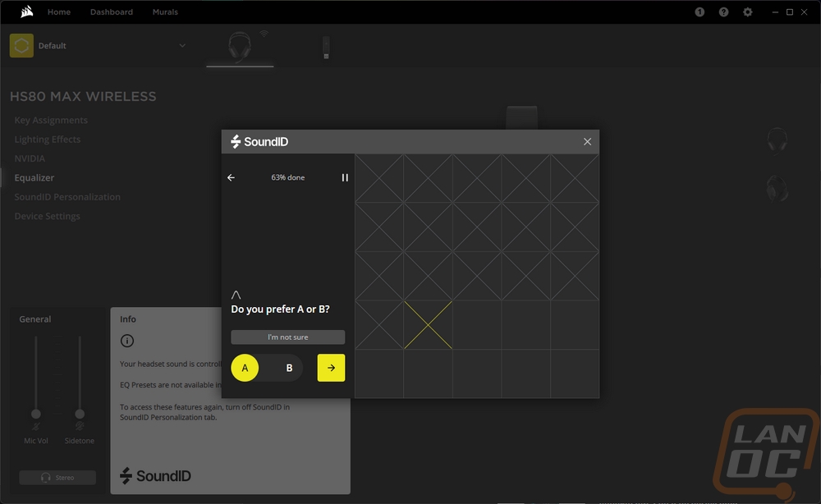821x504 pixels.
Task: Select the HS80 headset device icon
Action: (240, 46)
